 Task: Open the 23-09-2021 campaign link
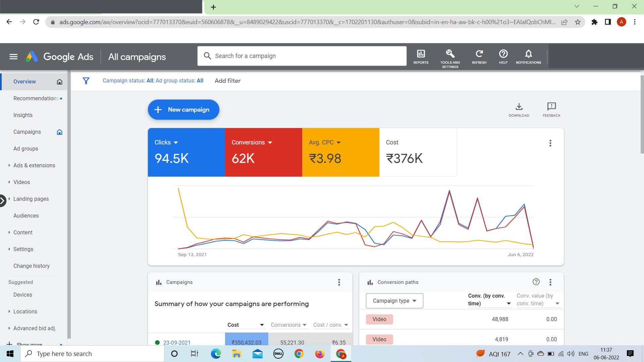click(x=177, y=342)
